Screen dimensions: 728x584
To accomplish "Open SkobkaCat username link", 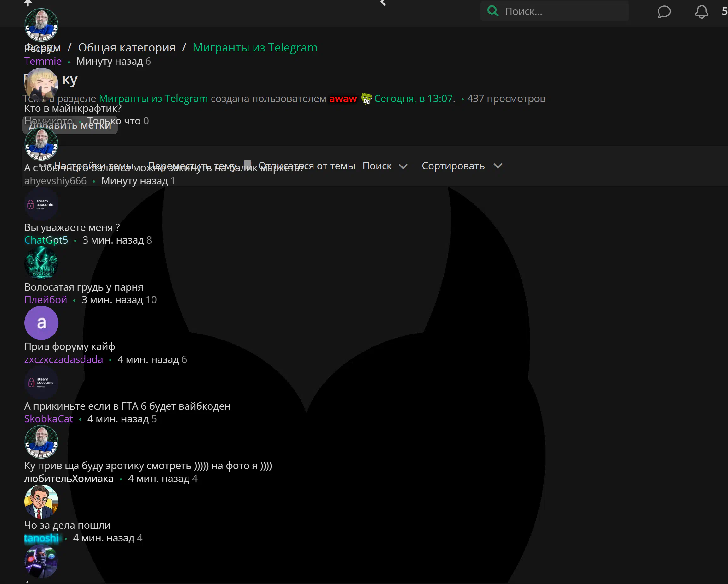I will 49,419.
